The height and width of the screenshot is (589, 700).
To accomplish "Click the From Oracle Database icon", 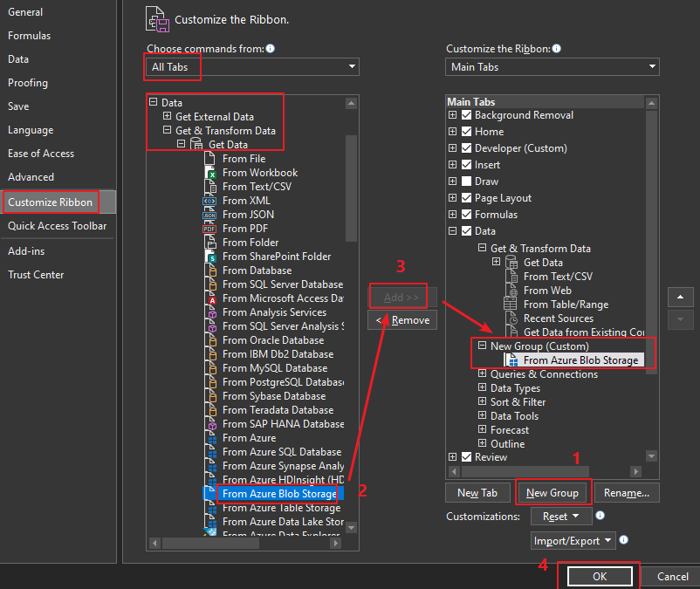I will click(x=209, y=340).
